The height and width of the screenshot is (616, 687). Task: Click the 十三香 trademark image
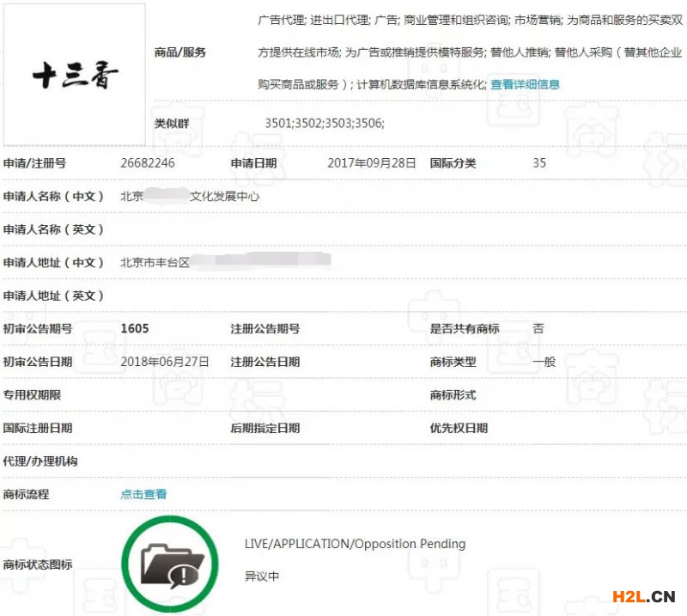75,75
